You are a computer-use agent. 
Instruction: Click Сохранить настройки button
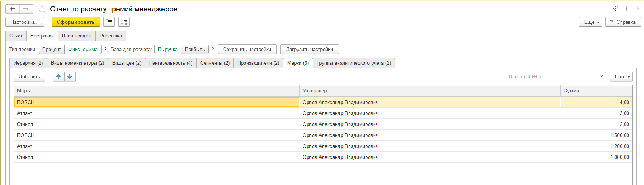pyautogui.click(x=247, y=49)
